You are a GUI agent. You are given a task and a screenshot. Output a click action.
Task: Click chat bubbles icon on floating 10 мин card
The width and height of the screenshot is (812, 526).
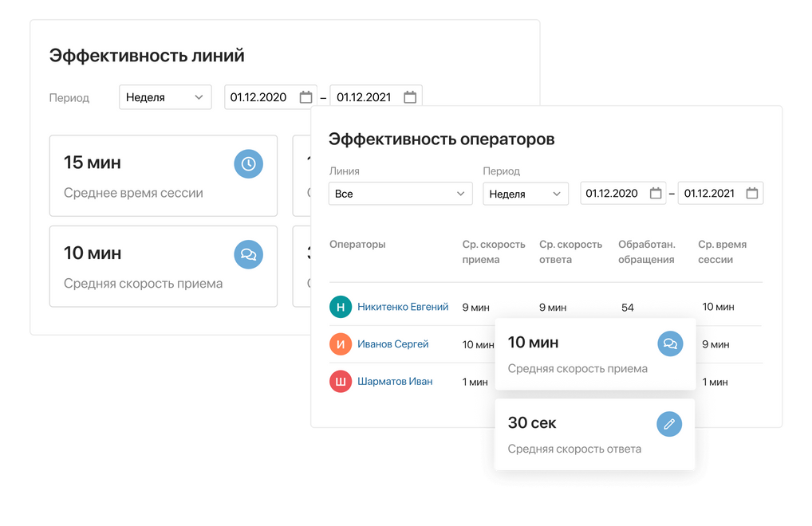pyautogui.click(x=670, y=344)
